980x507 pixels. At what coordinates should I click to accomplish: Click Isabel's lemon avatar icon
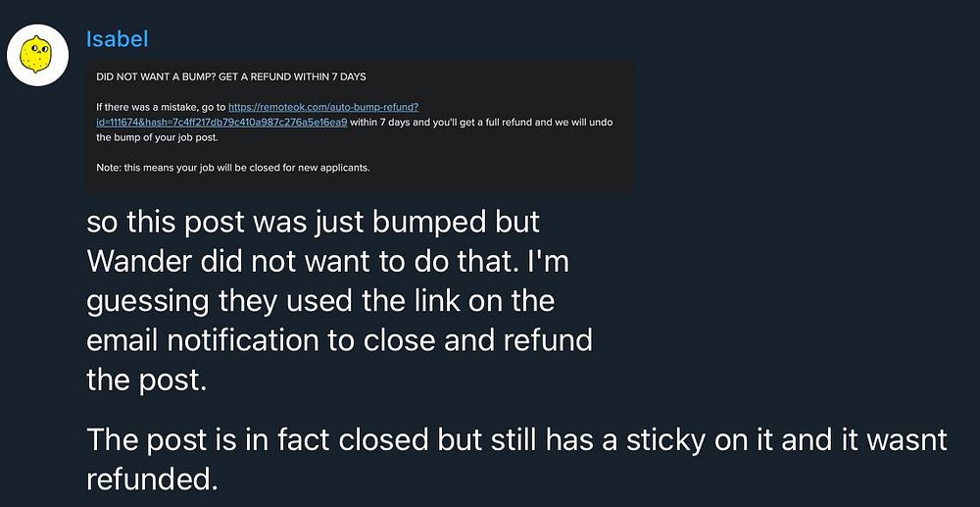point(36,58)
